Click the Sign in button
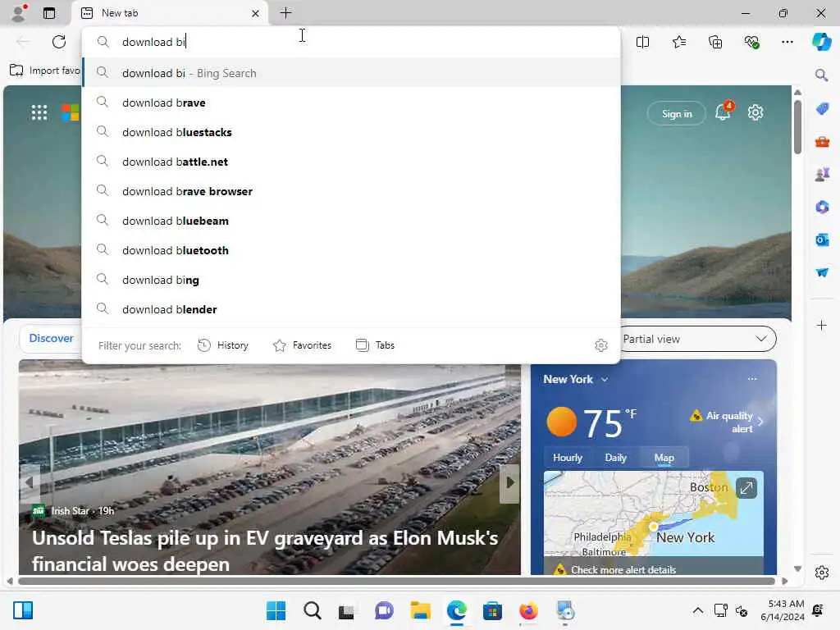This screenshot has width=840, height=630. pos(677,113)
